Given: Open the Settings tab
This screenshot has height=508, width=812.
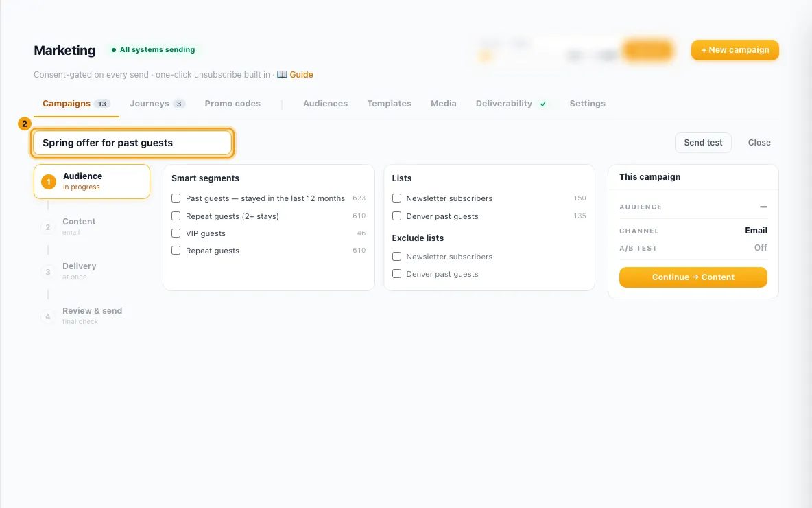Looking at the screenshot, I should point(587,104).
